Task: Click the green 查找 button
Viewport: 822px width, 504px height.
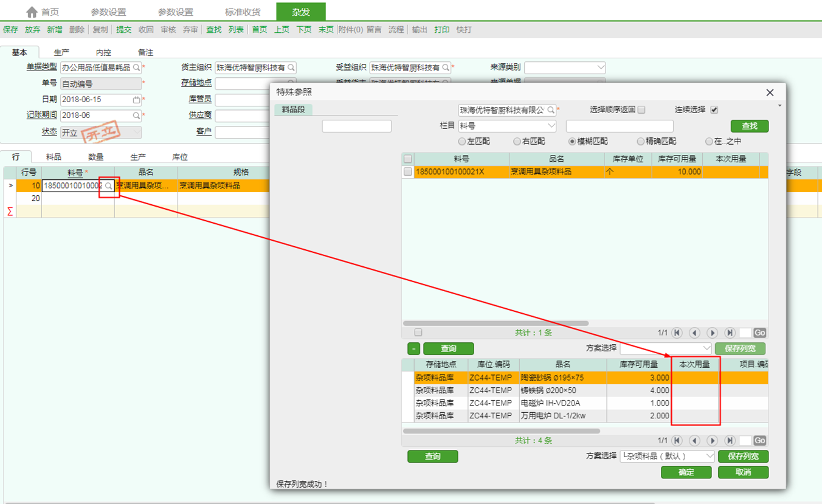Action: point(749,126)
